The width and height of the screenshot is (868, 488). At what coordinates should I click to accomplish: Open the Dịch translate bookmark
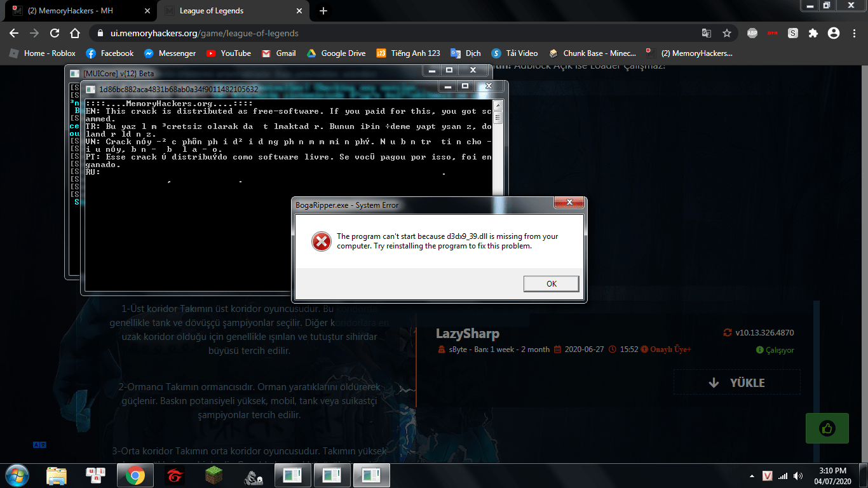coord(466,53)
